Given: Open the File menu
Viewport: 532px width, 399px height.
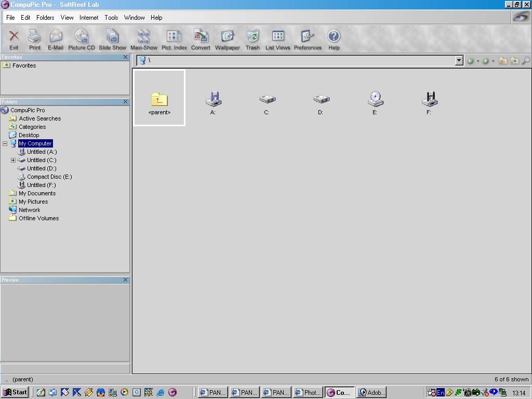Looking at the screenshot, I should click(x=10, y=18).
